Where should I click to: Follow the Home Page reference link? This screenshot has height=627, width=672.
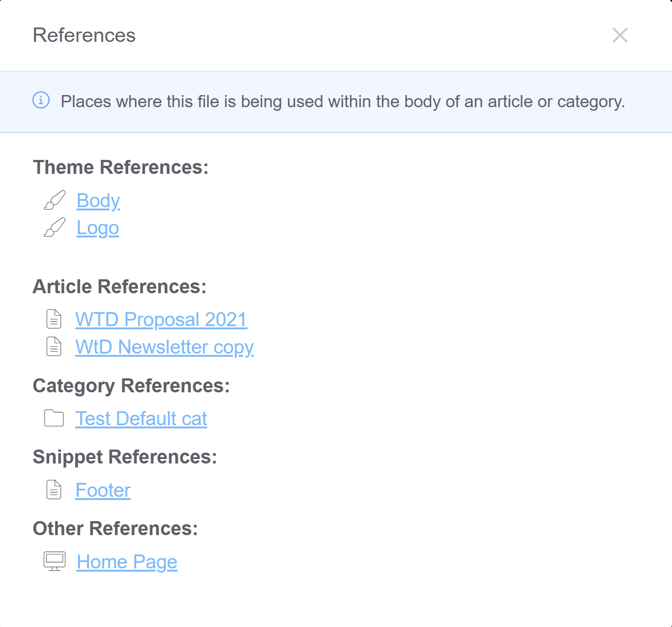[x=127, y=562]
